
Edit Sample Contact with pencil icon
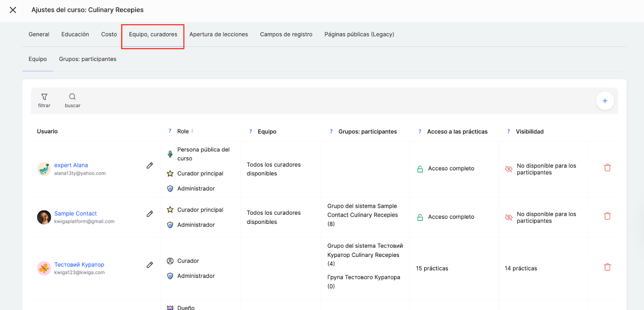click(150, 214)
